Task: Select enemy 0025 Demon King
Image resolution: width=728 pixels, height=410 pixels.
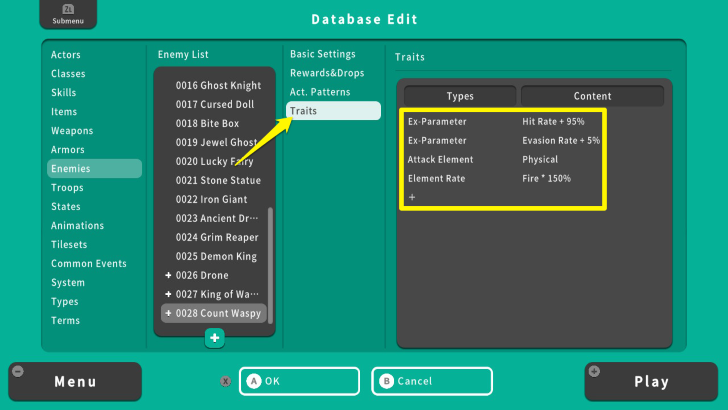Action: pos(214,257)
